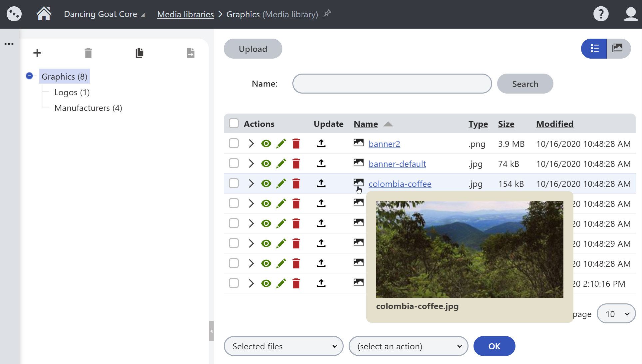642x364 pixels.
Task: Select the delete folder icon above the tree
Action: tap(88, 53)
